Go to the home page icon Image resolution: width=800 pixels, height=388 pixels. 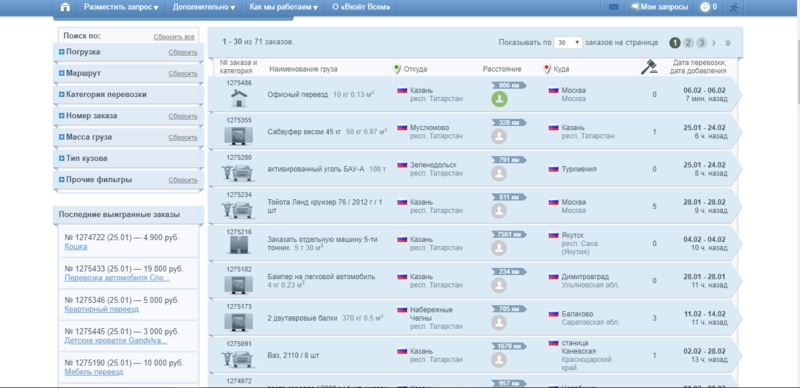pos(65,7)
